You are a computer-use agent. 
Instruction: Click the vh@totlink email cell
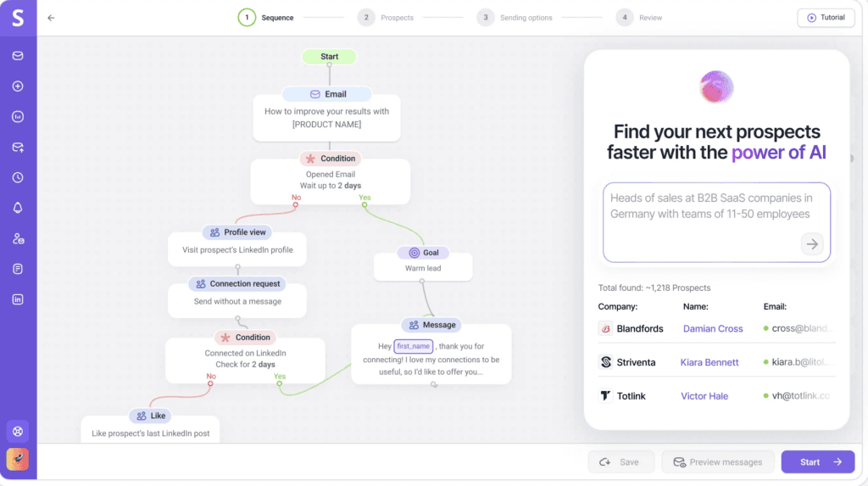point(797,396)
